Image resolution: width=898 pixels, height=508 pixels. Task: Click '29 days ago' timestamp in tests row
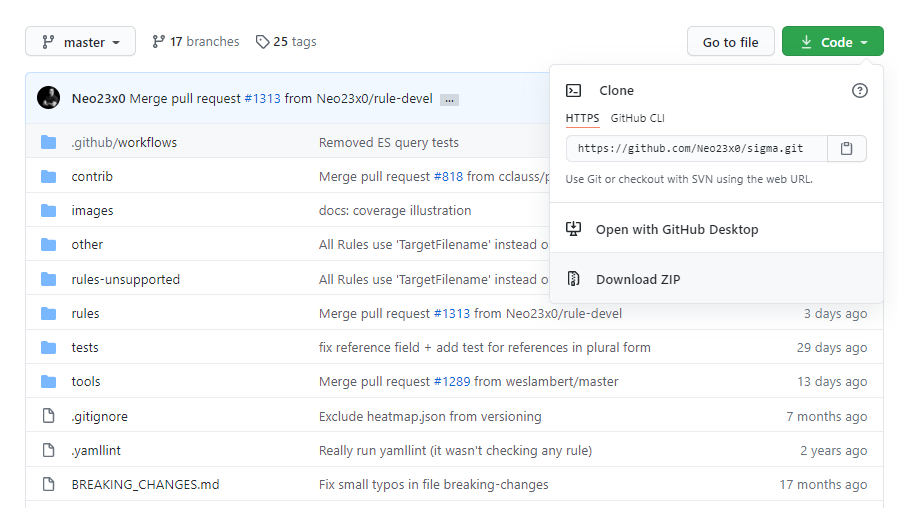tap(832, 348)
